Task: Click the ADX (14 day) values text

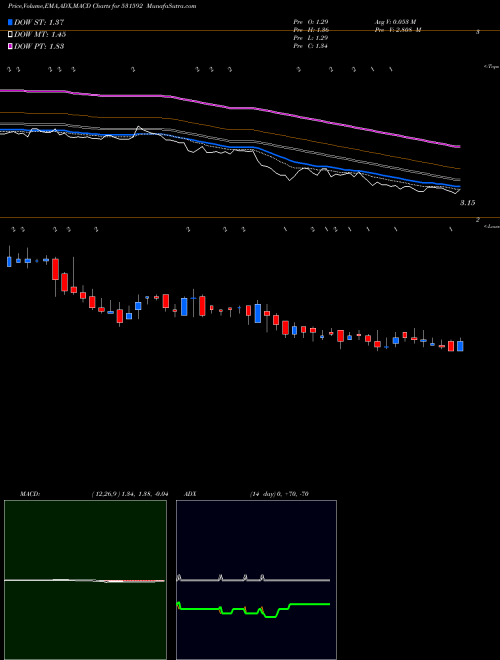Action: click(x=279, y=494)
